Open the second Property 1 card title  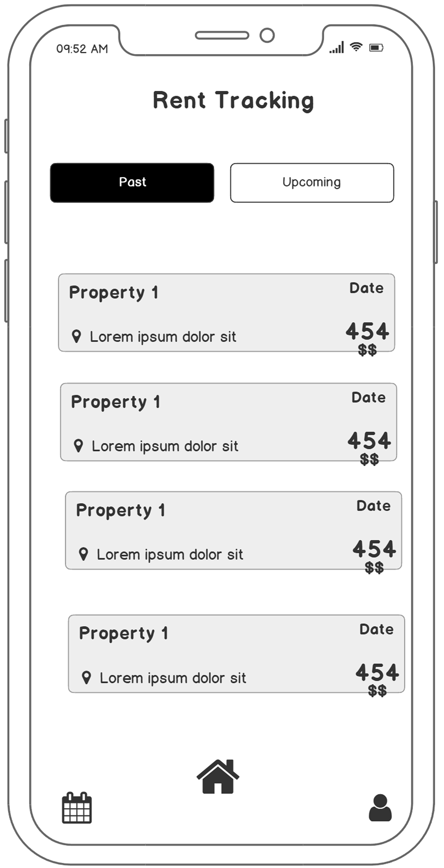click(x=116, y=402)
